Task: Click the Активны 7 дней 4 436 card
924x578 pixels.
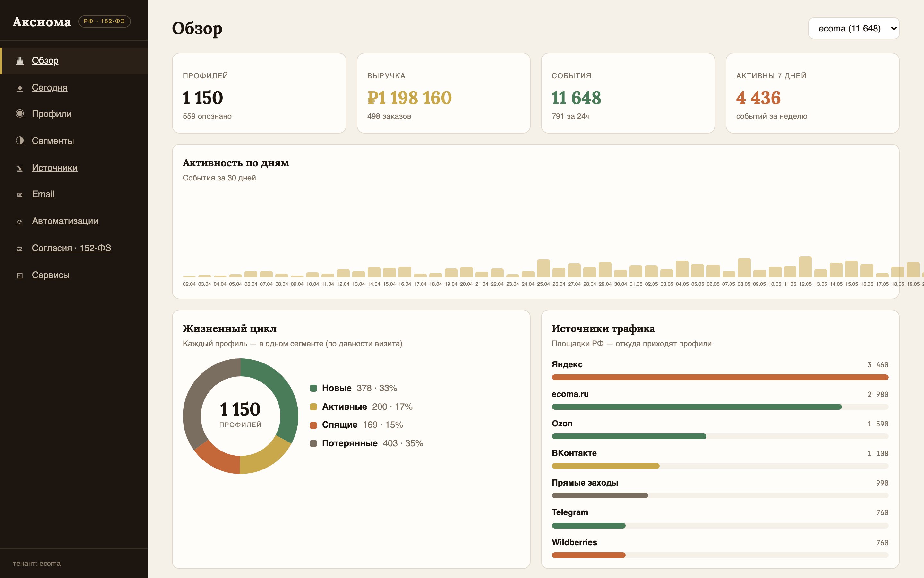Action: click(812, 93)
